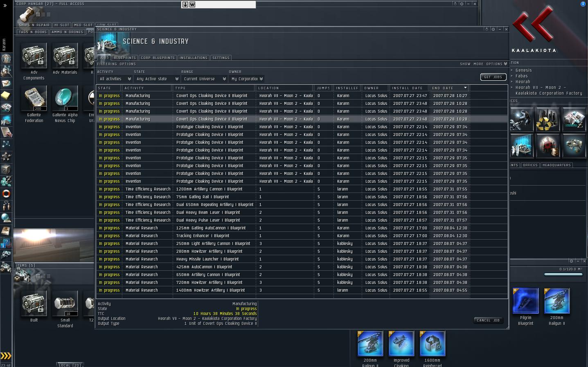Open the Owner filter dropdown
The height and width of the screenshot is (367, 588).
[246, 79]
